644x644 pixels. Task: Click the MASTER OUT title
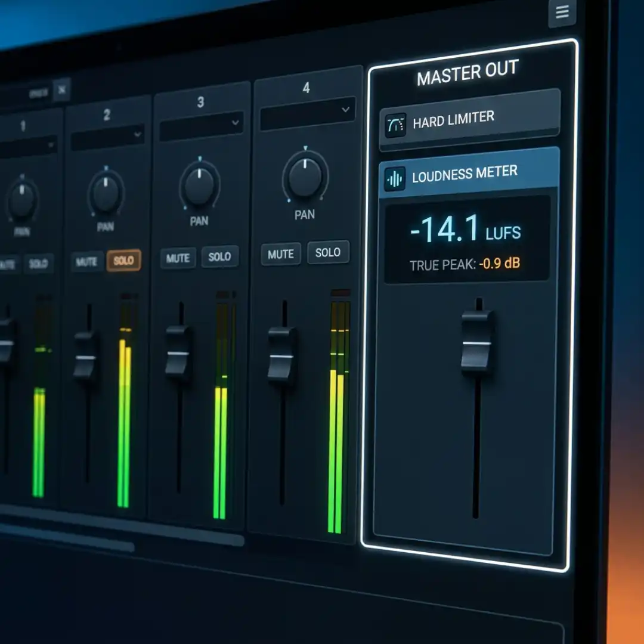pos(468,73)
